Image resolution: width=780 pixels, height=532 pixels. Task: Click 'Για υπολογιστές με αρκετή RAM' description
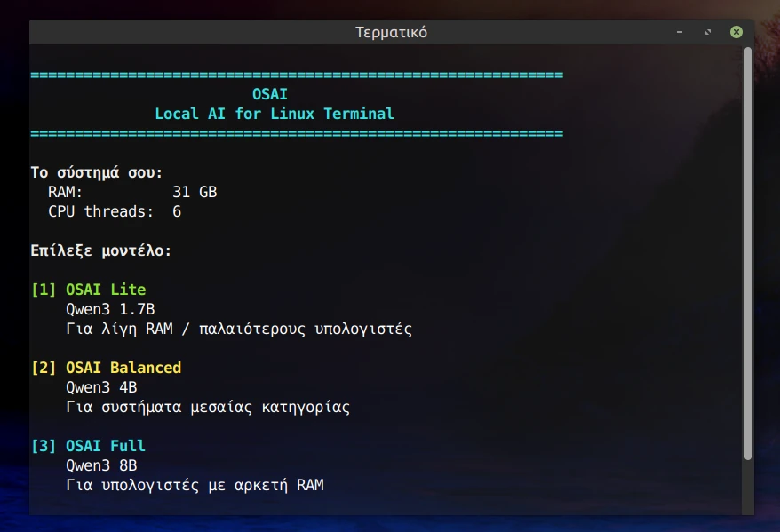pos(195,485)
